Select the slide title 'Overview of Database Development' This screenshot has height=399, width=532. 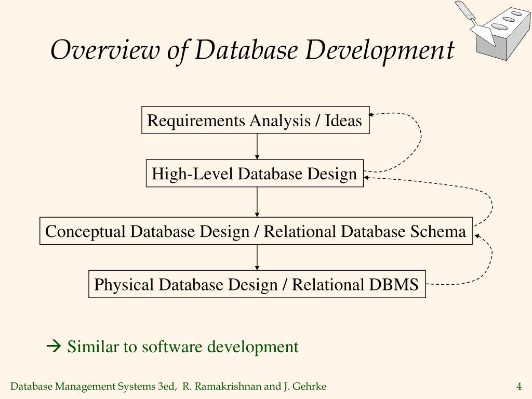click(x=252, y=50)
